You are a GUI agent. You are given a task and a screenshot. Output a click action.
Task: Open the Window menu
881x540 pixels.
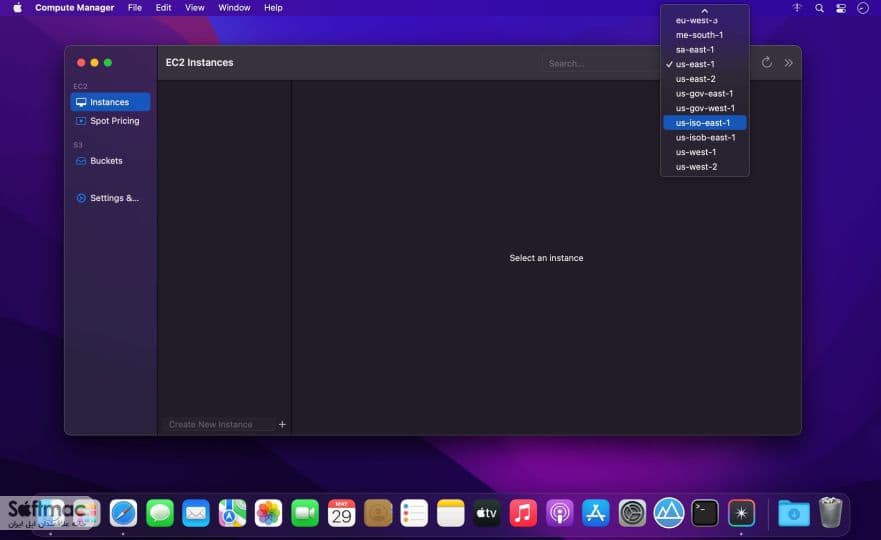tap(234, 8)
